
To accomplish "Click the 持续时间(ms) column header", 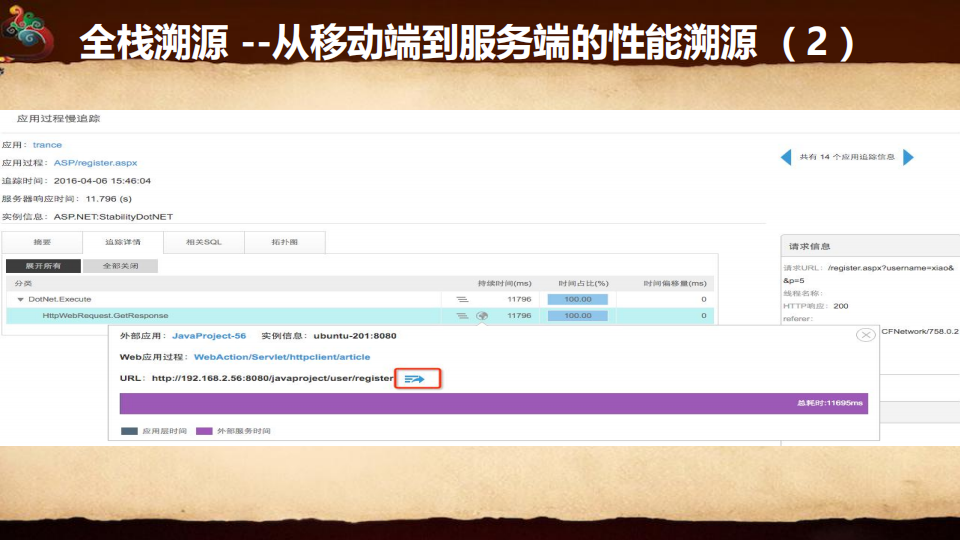I will pyautogui.click(x=504, y=283).
